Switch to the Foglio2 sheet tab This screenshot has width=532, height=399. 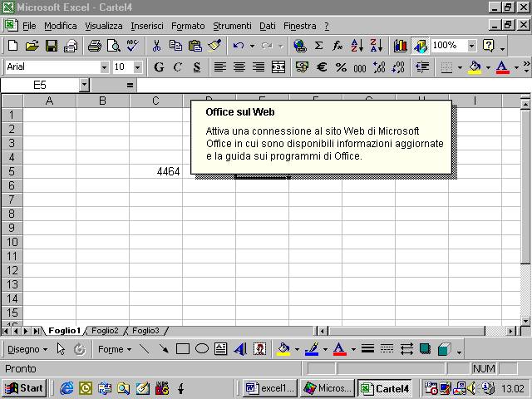coord(105,331)
